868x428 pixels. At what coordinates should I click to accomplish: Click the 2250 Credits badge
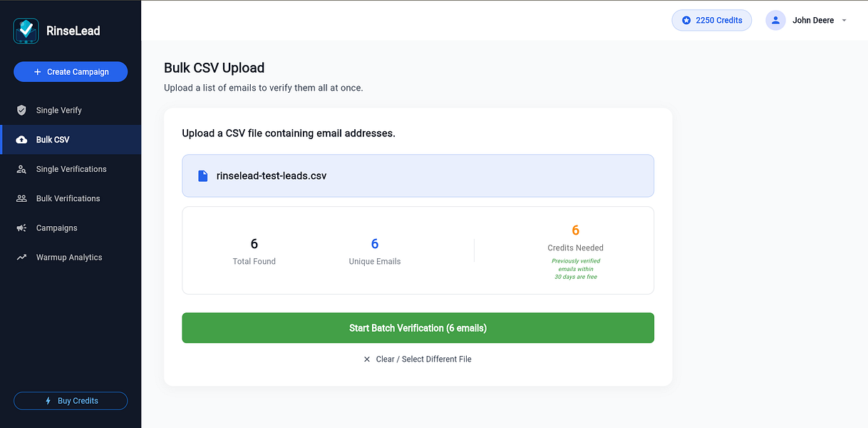pos(711,20)
